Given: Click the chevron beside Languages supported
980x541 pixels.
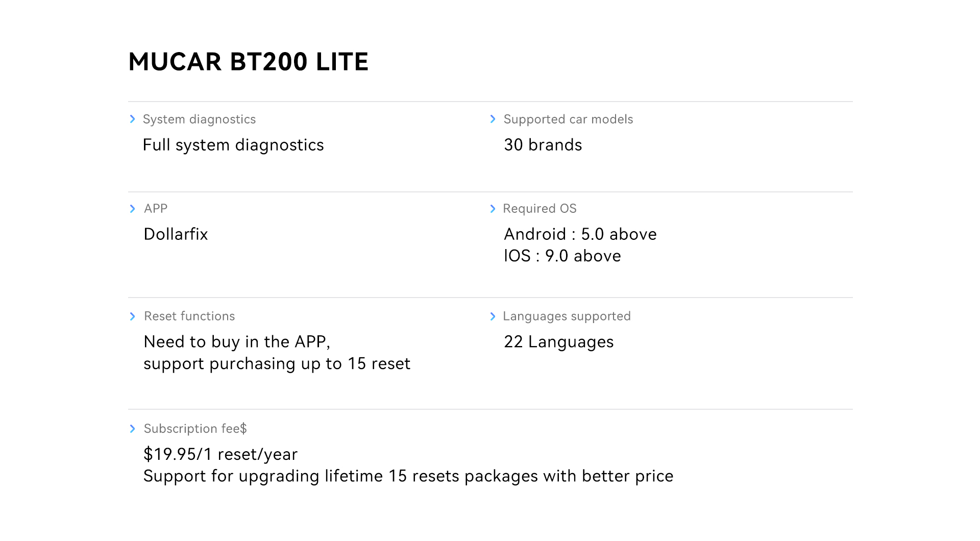Looking at the screenshot, I should [493, 316].
